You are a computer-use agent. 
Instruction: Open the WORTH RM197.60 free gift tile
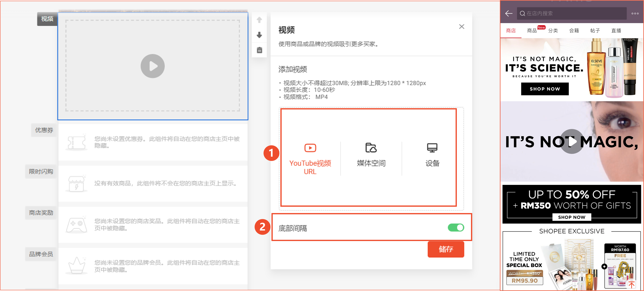pos(620,266)
